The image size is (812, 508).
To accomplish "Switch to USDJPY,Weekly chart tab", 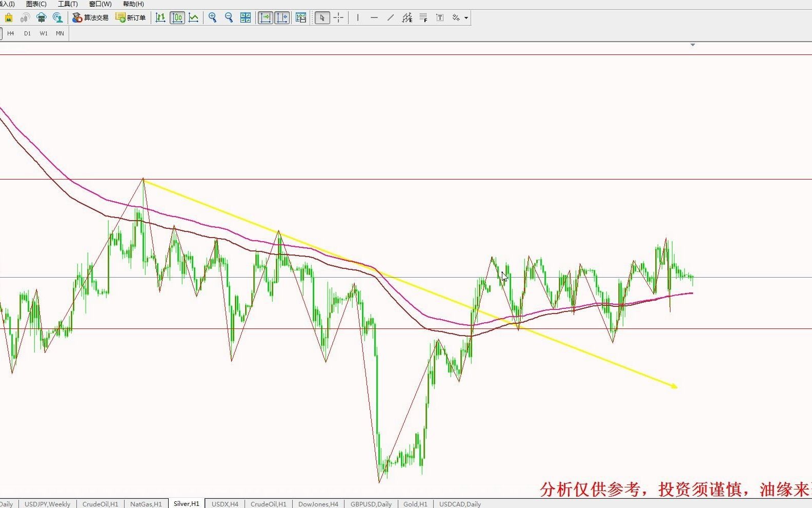I will point(48,504).
